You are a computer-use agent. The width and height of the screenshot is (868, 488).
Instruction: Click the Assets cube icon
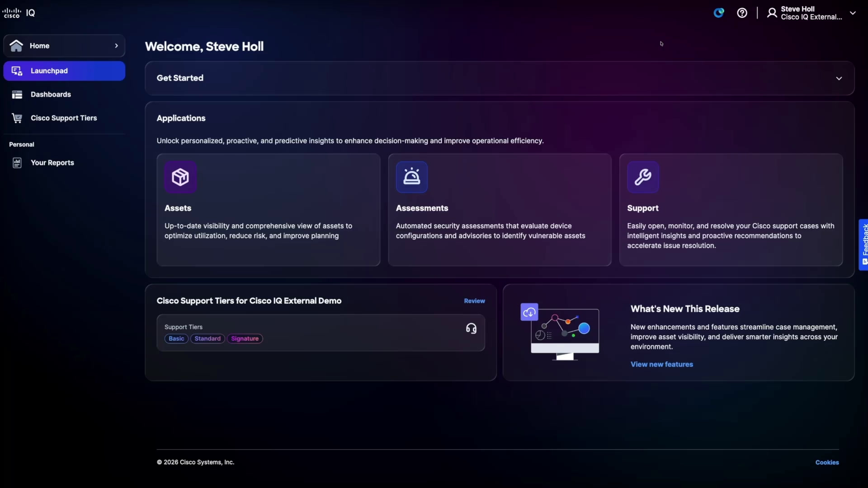[x=180, y=177]
